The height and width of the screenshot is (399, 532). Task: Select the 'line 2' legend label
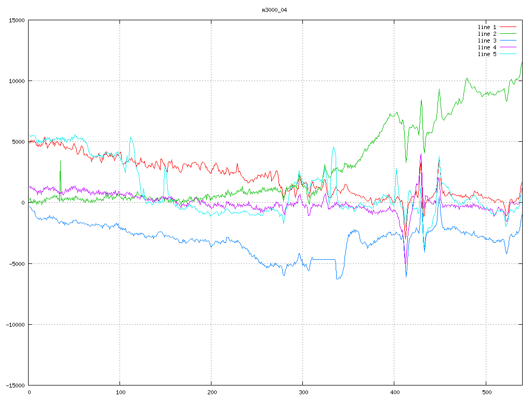(x=487, y=34)
